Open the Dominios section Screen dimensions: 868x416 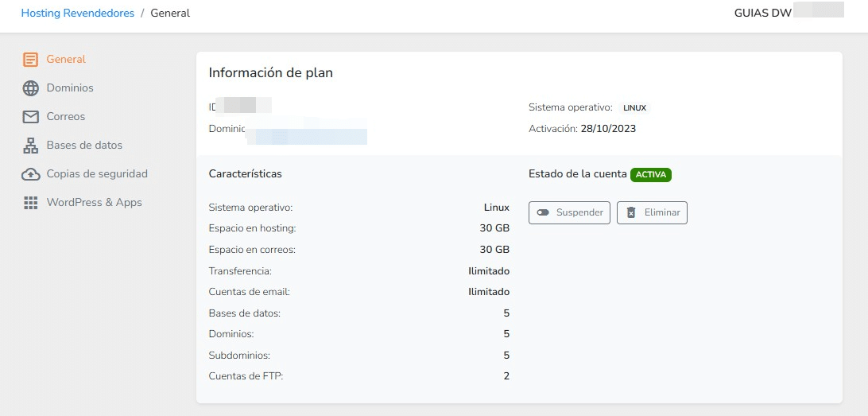(x=70, y=88)
